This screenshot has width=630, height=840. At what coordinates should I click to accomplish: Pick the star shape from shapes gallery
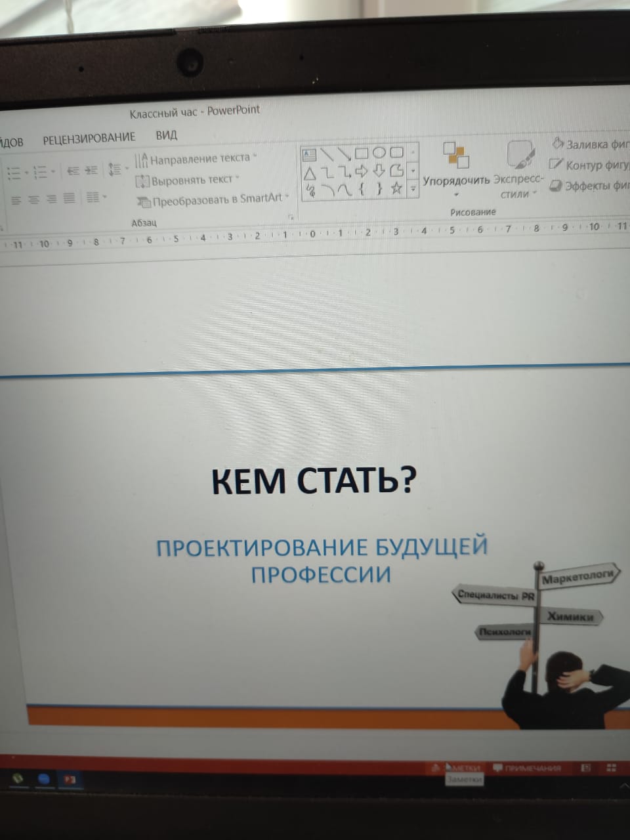tap(396, 189)
